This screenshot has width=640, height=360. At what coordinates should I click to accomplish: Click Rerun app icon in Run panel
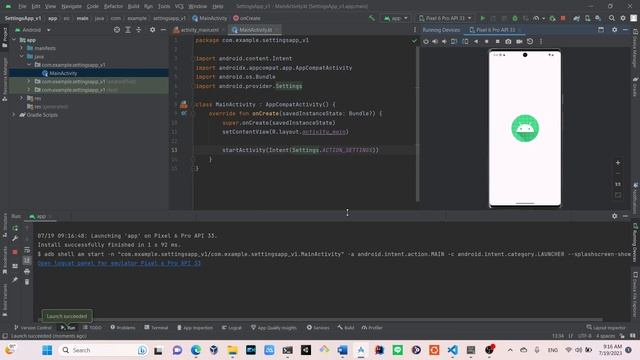15,228
